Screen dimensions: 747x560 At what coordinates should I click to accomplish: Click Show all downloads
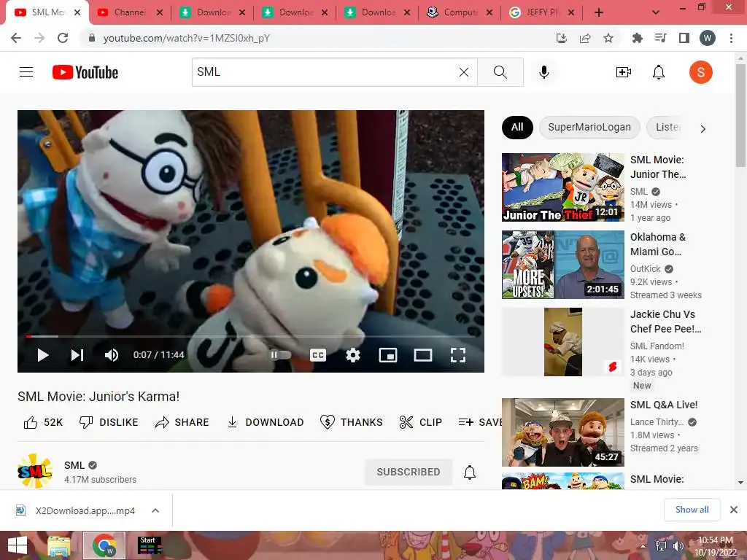click(x=692, y=510)
